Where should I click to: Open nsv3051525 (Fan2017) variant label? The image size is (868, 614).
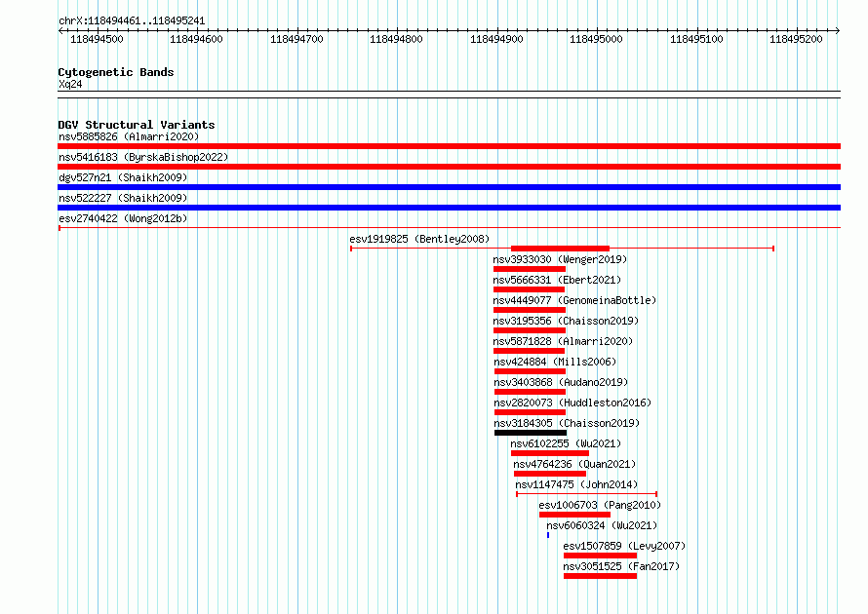[621, 566]
